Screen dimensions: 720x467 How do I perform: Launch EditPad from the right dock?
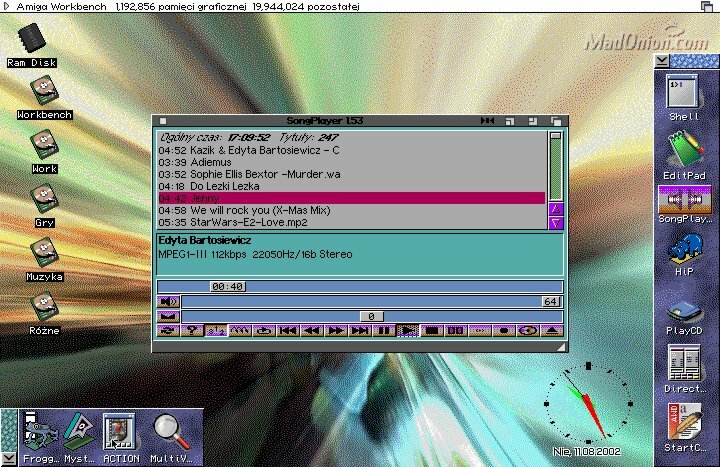[684, 155]
